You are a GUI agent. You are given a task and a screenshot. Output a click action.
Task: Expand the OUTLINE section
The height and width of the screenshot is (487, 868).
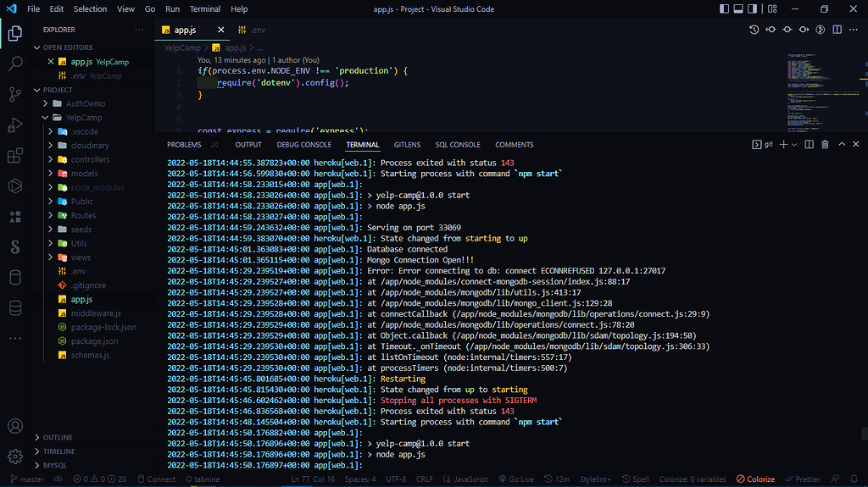point(58,437)
